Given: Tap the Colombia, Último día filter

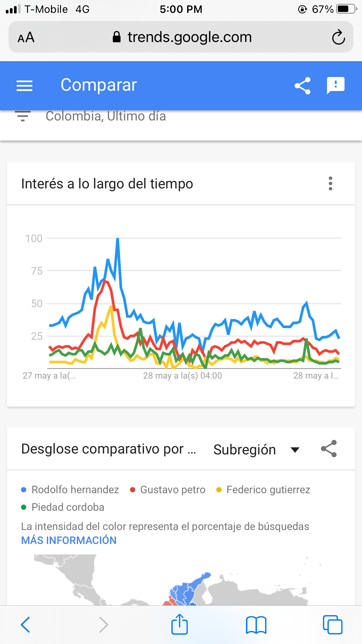Looking at the screenshot, I should pyautogui.click(x=106, y=116).
